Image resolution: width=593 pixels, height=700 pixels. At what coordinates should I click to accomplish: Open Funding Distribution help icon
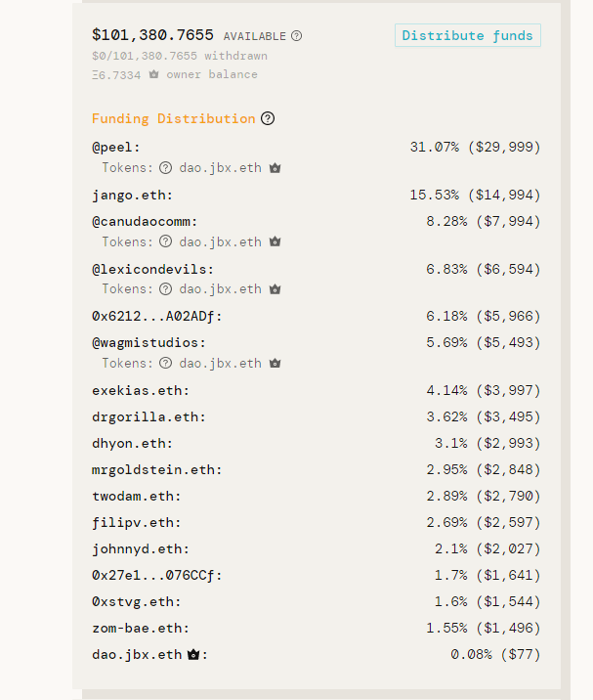[x=268, y=118]
